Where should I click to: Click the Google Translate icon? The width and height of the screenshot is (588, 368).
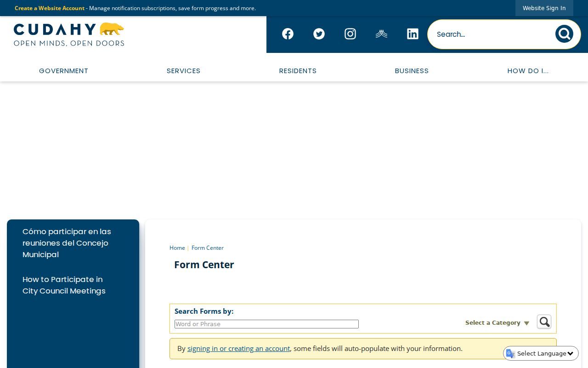pyautogui.click(x=510, y=353)
